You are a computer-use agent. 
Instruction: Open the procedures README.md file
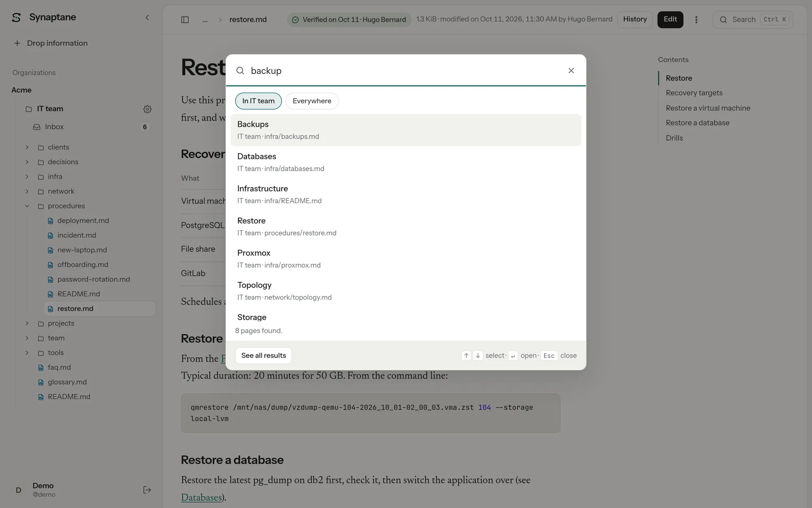[x=79, y=294]
